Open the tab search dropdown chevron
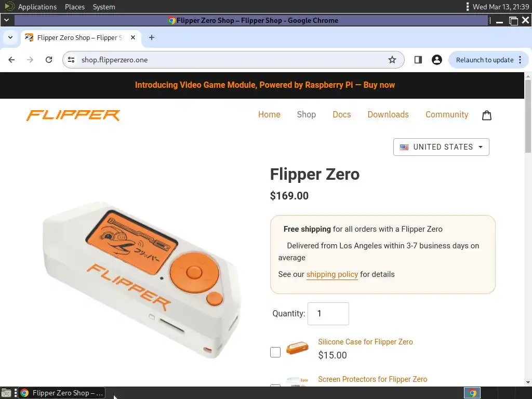 tap(10, 37)
